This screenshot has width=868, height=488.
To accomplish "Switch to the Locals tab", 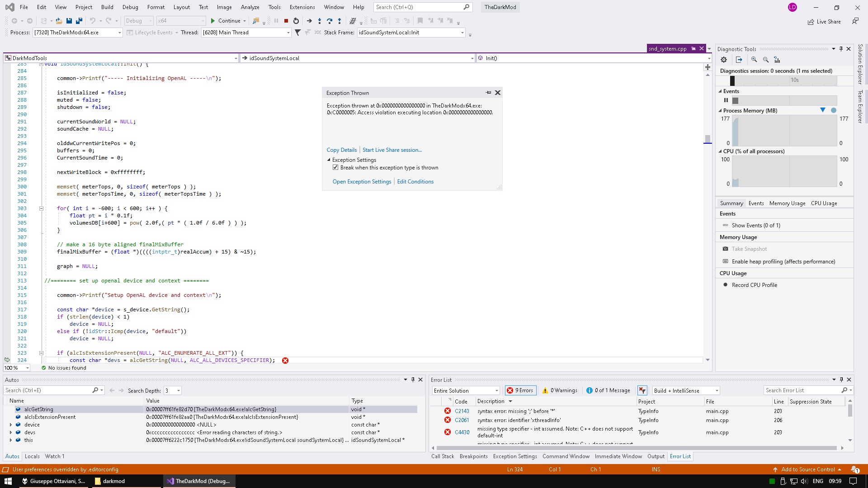I will pyautogui.click(x=32, y=456).
